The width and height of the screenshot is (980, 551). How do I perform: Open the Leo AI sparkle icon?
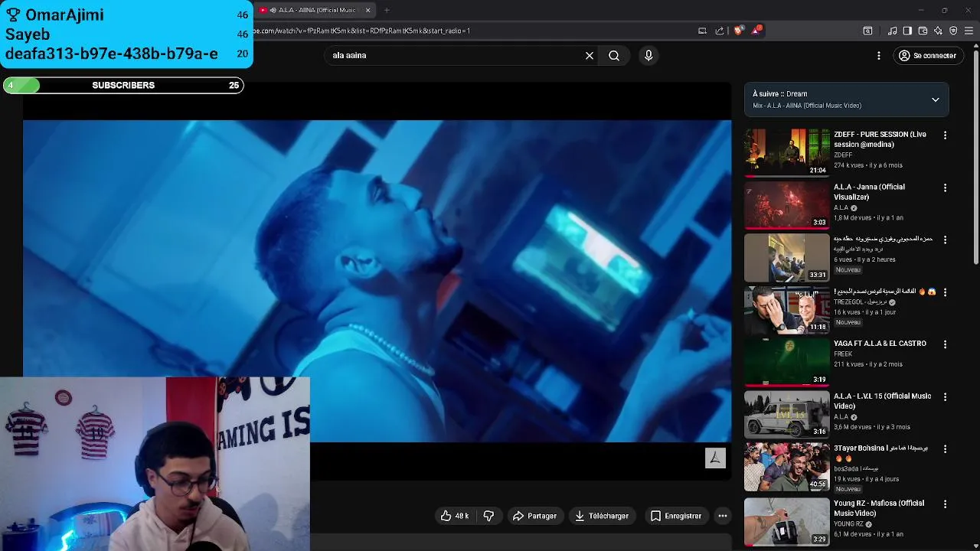click(938, 31)
